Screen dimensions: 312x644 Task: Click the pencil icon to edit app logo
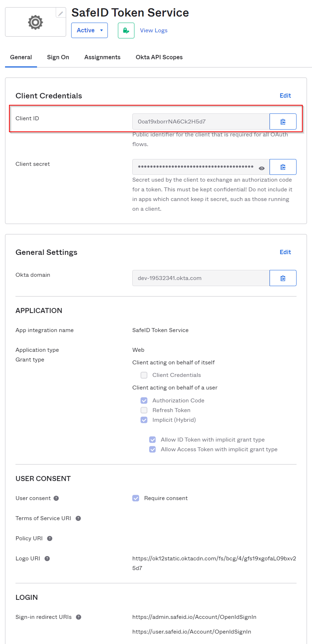click(61, 14)
